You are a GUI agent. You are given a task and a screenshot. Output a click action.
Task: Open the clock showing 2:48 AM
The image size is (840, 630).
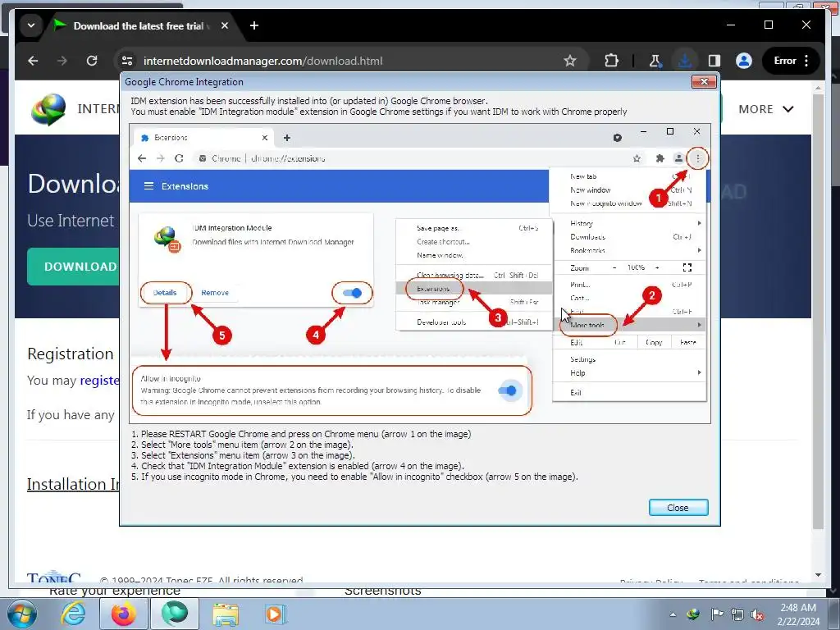(x=798, y=614)
